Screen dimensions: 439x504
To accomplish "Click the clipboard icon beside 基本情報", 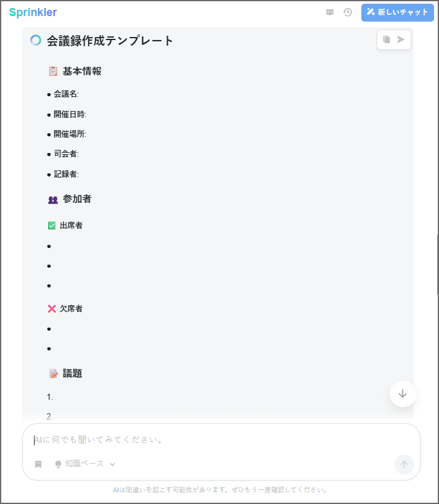I will pos(53,71).
